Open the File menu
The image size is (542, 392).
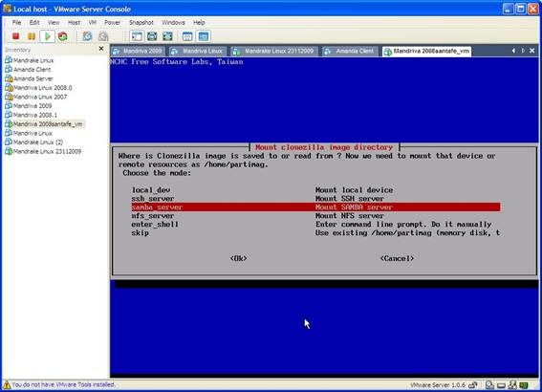16,23
